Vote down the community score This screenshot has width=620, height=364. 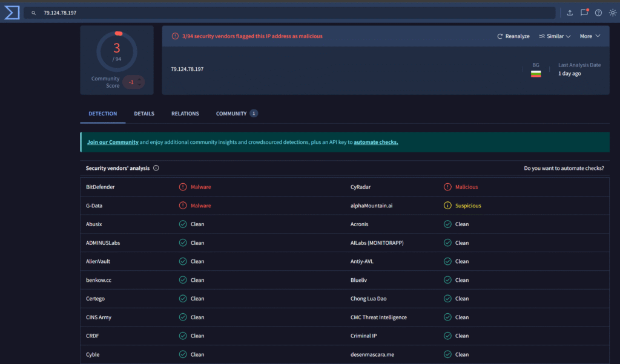point(139,85)
